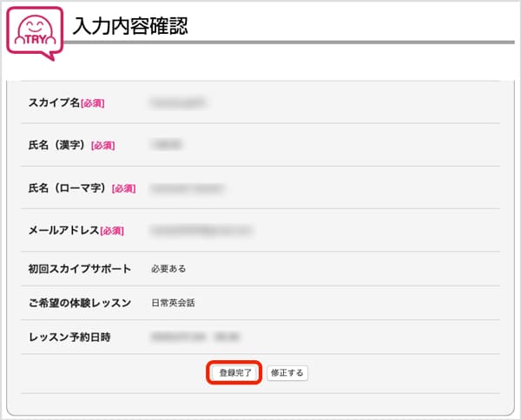Click the 入力内容確認 page heading

[x=131, y=26]
